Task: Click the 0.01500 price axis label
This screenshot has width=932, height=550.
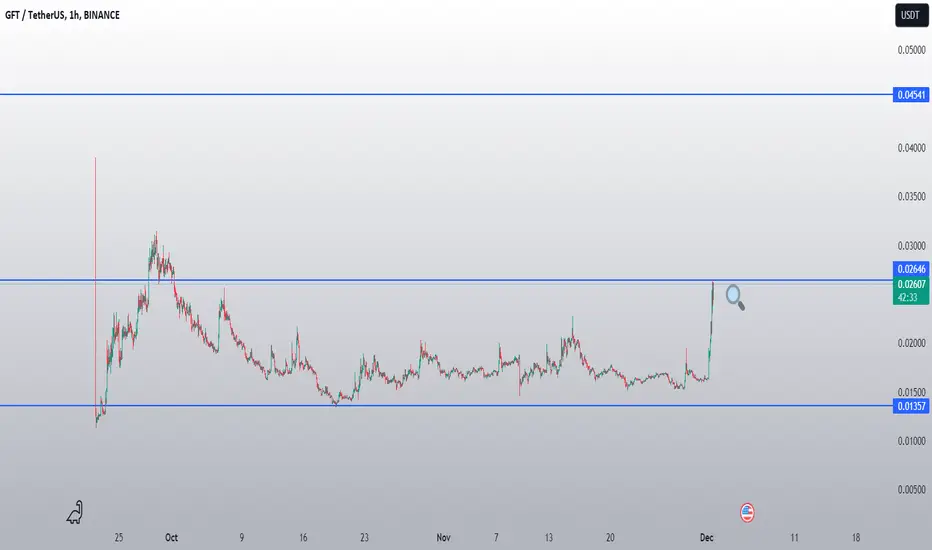Action: [911, 392]
